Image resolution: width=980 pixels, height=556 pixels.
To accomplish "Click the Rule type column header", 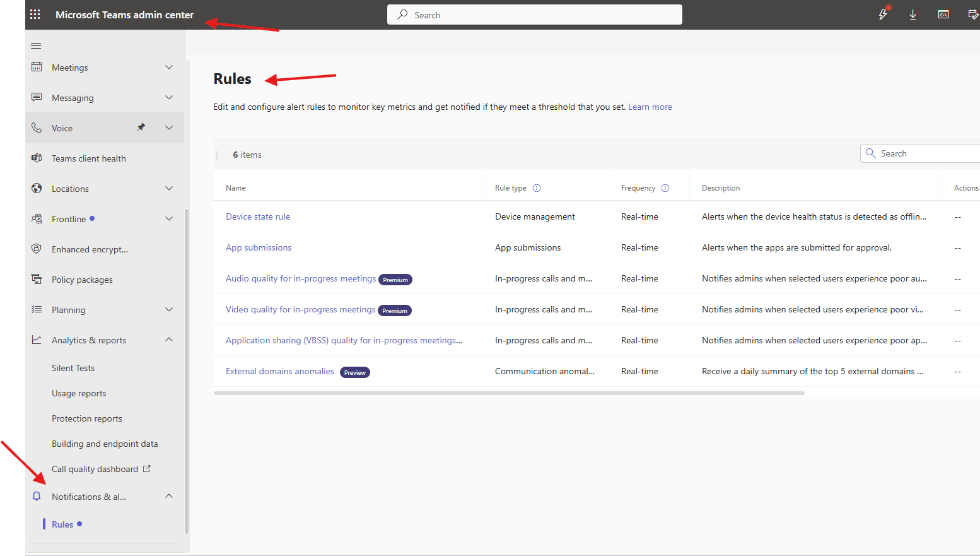I will pyautogui.click(x=510, y=188).
